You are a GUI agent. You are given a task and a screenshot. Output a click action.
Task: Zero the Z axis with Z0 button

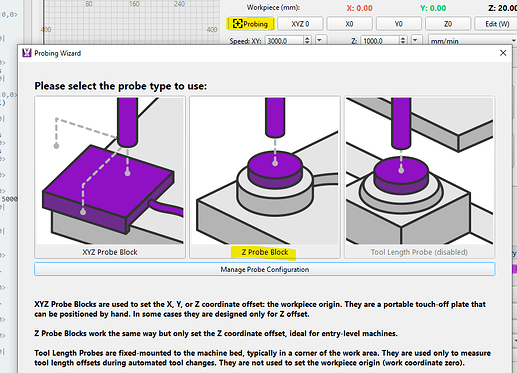448,24
